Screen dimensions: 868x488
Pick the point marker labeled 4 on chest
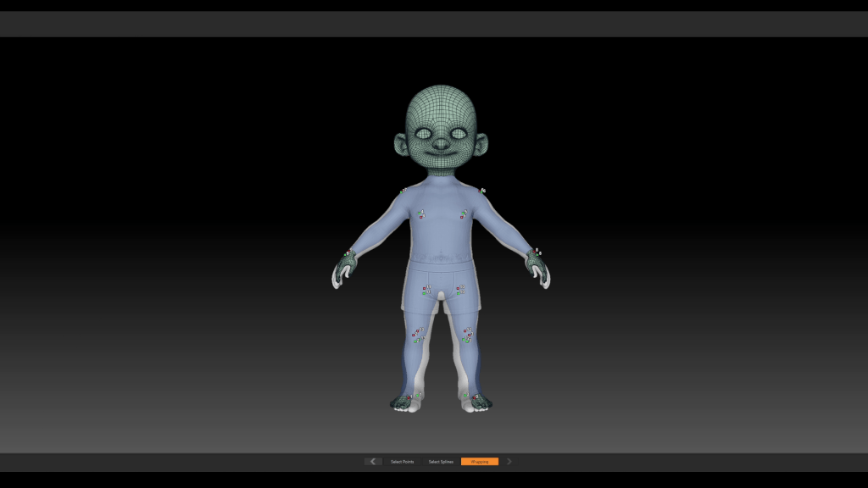(419, 213)
